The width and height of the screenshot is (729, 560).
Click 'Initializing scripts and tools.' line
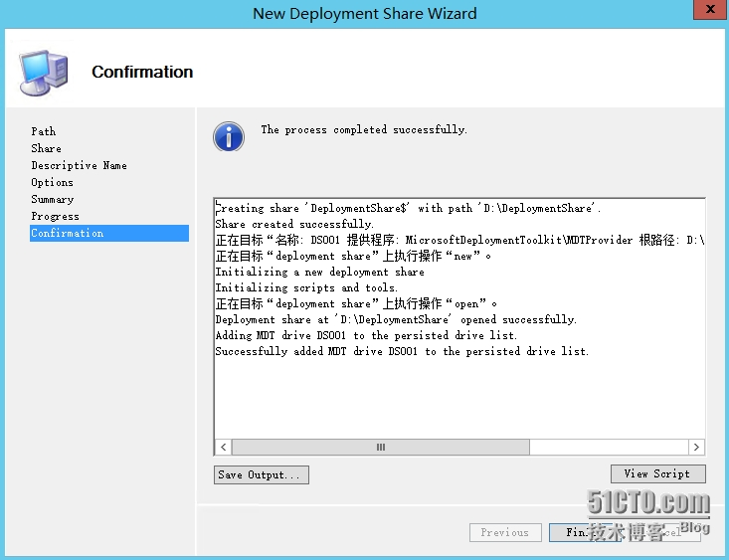tap(307, 287)
